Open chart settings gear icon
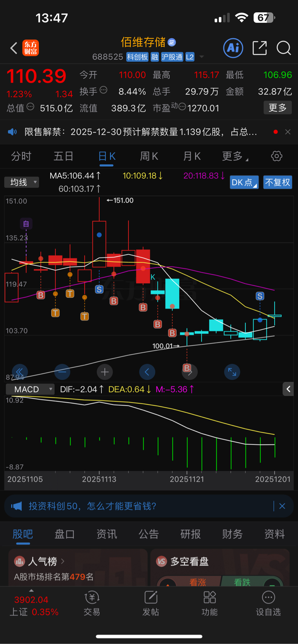 (277, 156)
